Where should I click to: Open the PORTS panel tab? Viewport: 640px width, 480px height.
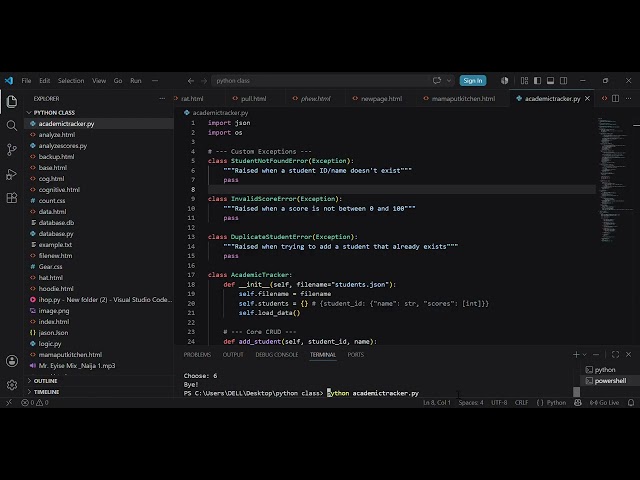[356, 355]
